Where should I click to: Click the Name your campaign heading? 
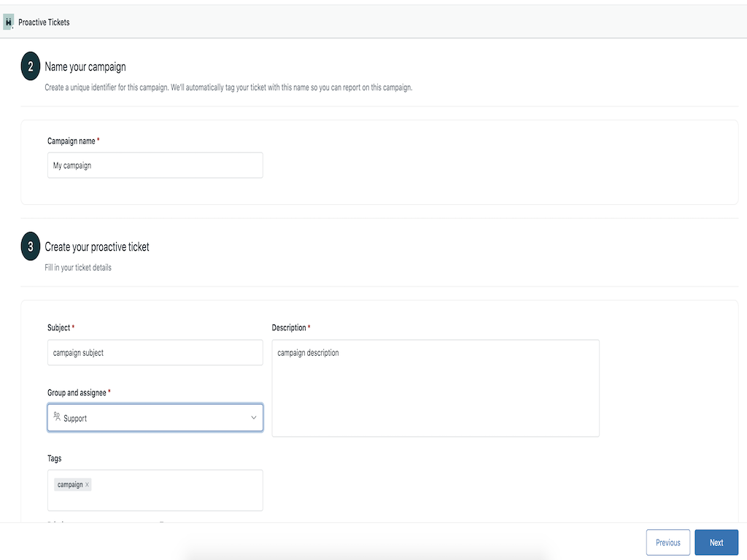(x=85, y=67)
